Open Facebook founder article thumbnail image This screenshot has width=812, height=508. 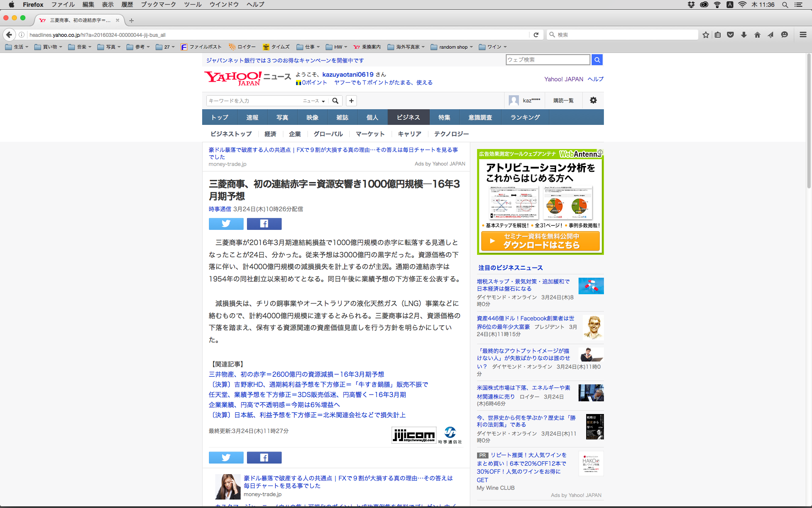pos(593,327)
